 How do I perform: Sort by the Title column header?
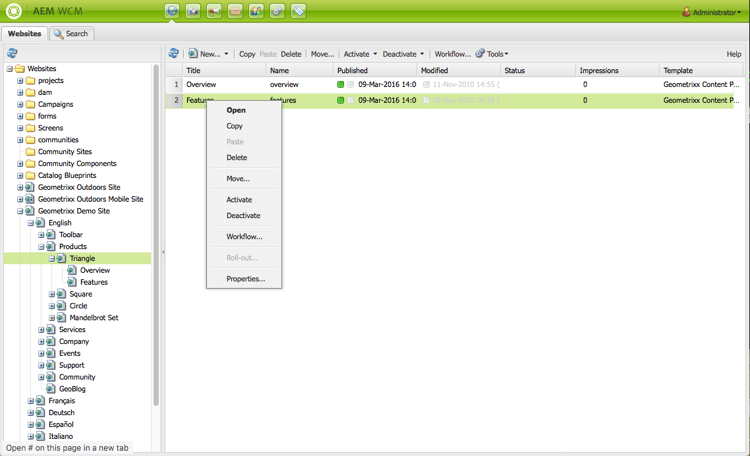223,70
